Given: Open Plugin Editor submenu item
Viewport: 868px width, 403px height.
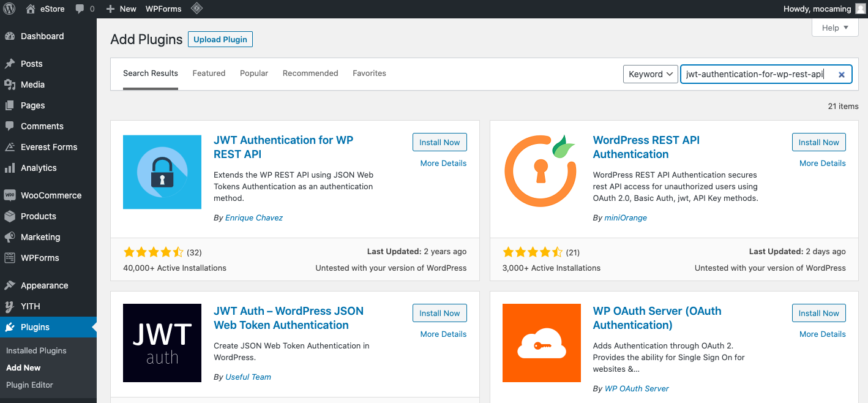Looking at the screenshot, I should tap(29, 385).
